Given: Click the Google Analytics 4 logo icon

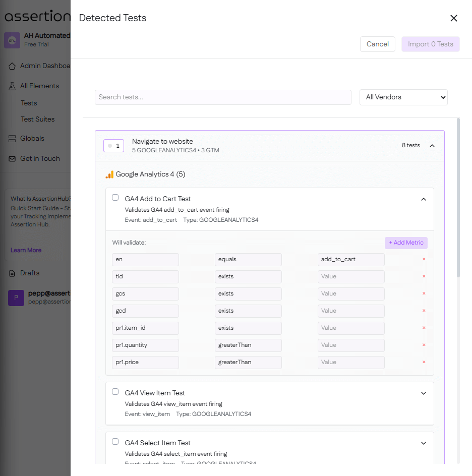Looking at the screenshot, I should (x=109, y=174).
